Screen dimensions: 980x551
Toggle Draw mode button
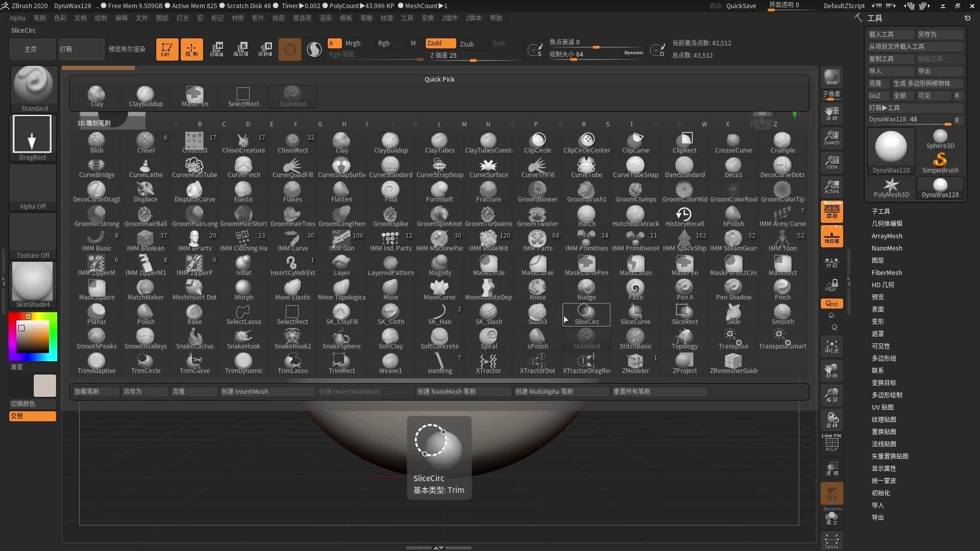[191, 49]
